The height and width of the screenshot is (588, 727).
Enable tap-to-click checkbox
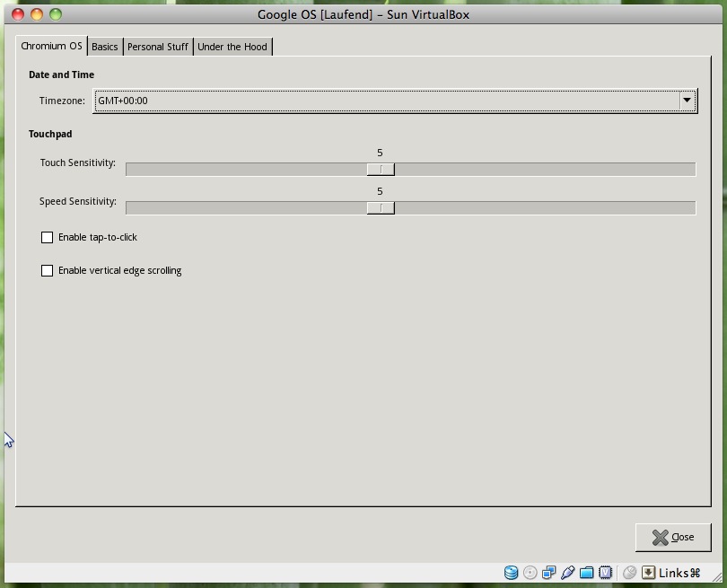click(48, 238)
